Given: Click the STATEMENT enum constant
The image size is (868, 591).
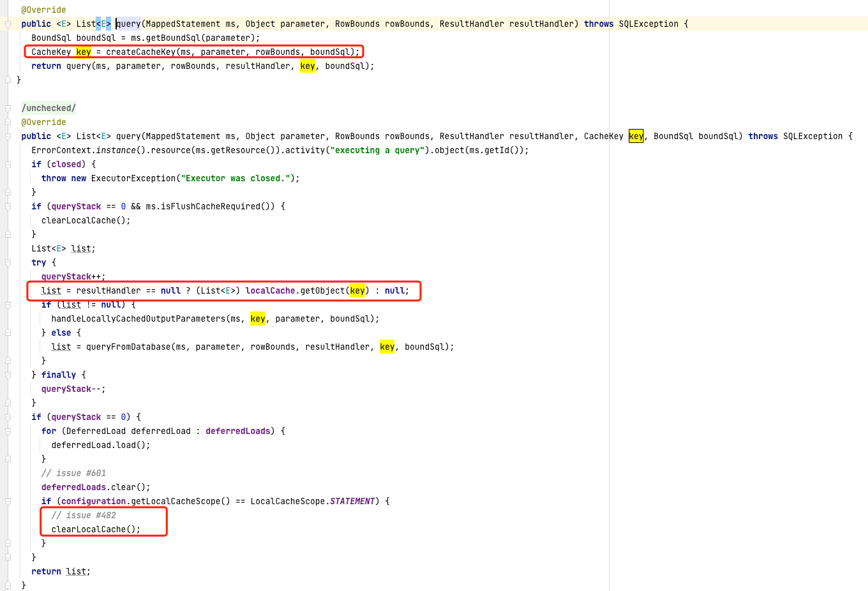Looking at the screenshot, I should pos(352,501).
